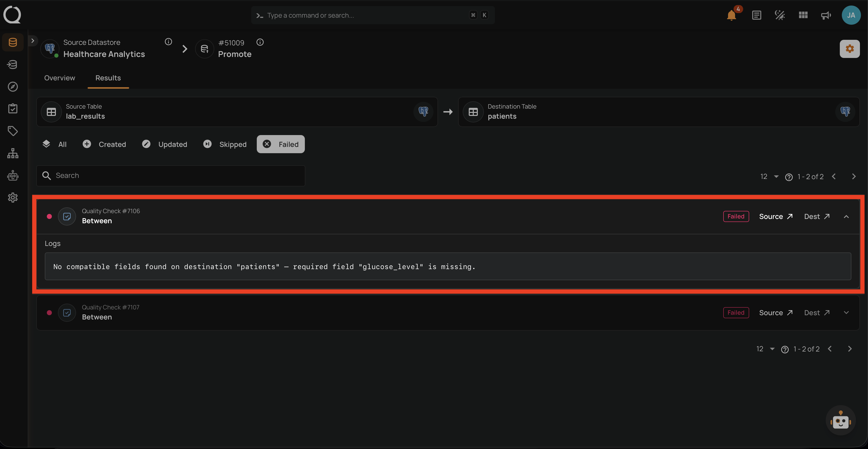Open the Tags sidebar icon

[x=13, y=131]
